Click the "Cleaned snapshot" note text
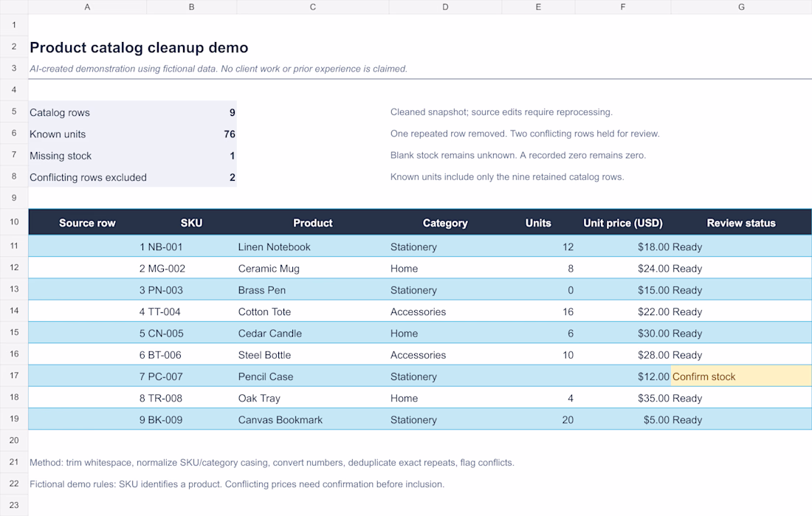The height and width of the screenshot is (516, 812). (501, 112)
